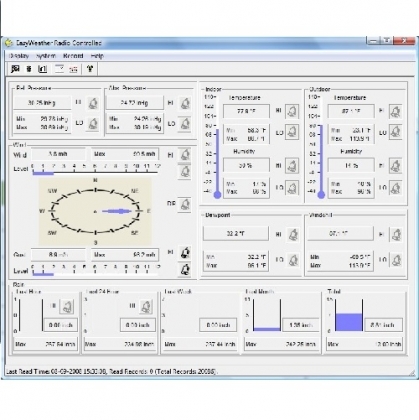Open the System menu

click(46, 56)
